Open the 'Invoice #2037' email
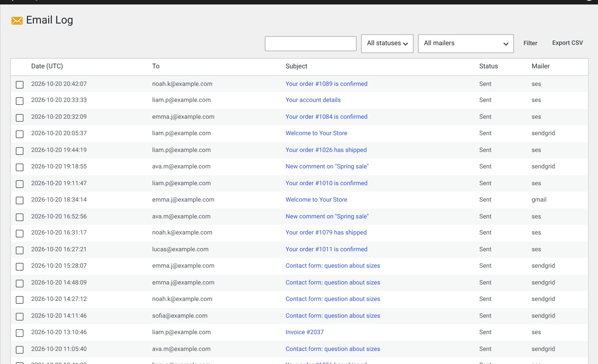 click(305, 332)
